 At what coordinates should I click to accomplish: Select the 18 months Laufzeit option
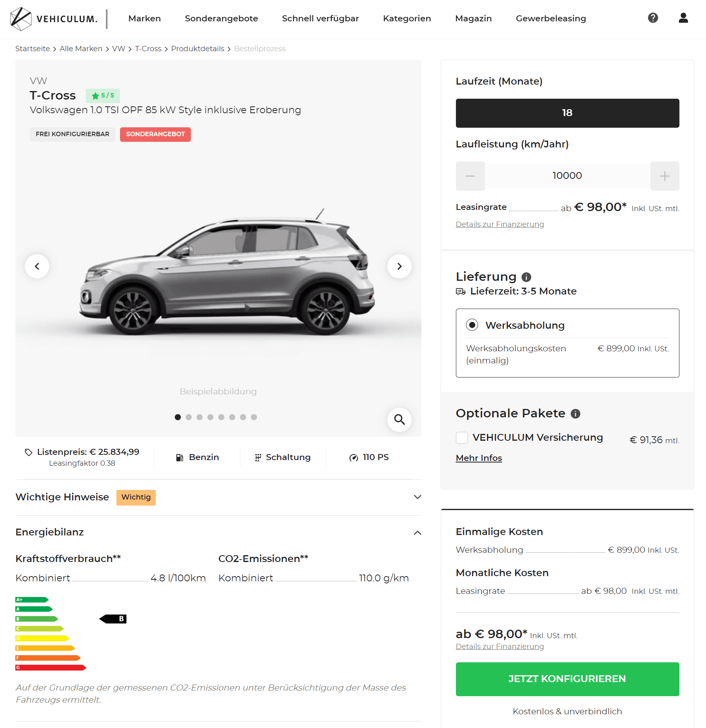tap(567, 113)
